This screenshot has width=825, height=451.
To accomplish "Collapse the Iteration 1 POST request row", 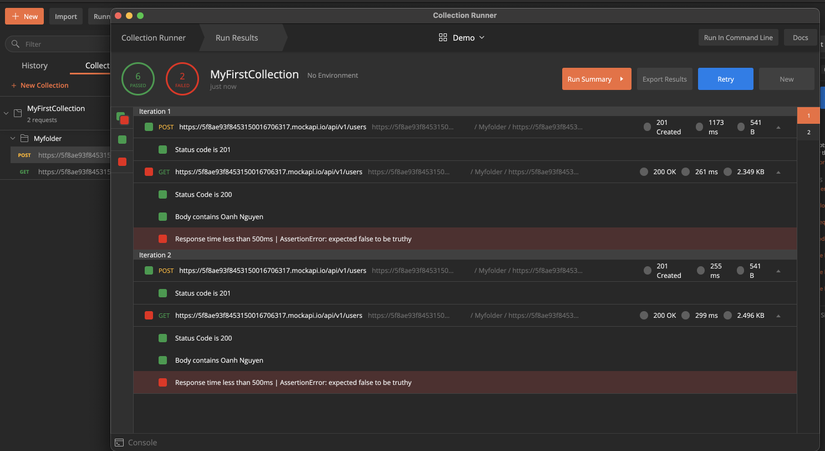I will (778, 128).
